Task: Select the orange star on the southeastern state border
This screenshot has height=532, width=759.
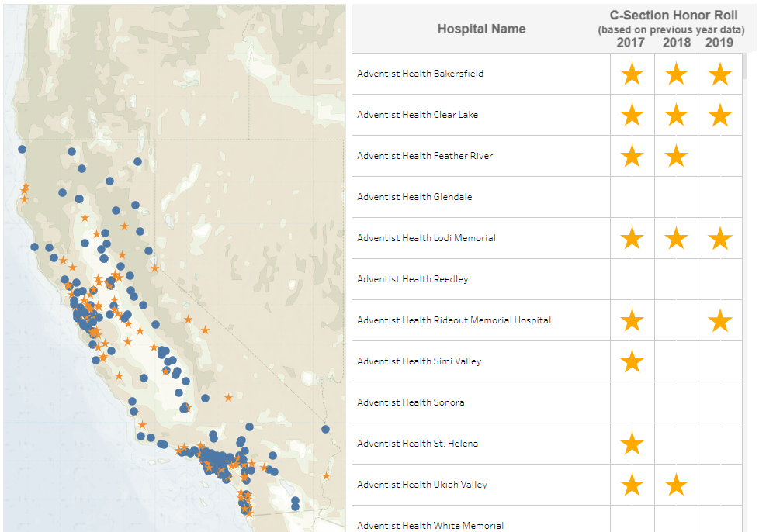Action: click(326, 476)
